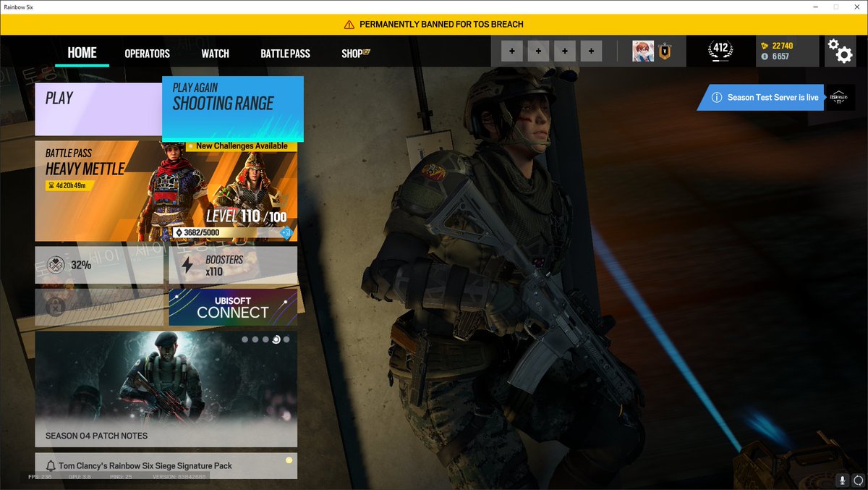Open the orange rank banner badge

pos(664,51)
